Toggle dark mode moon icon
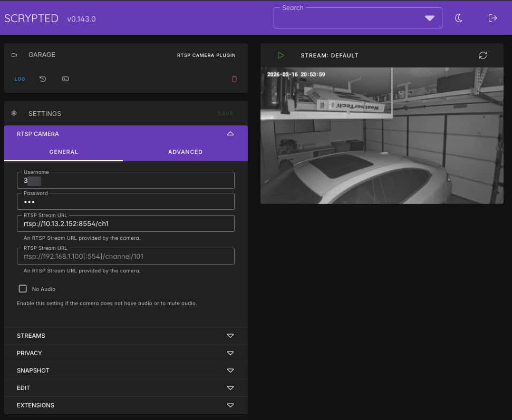The height and width of the screenshot is (420, 512). [459, 18]
